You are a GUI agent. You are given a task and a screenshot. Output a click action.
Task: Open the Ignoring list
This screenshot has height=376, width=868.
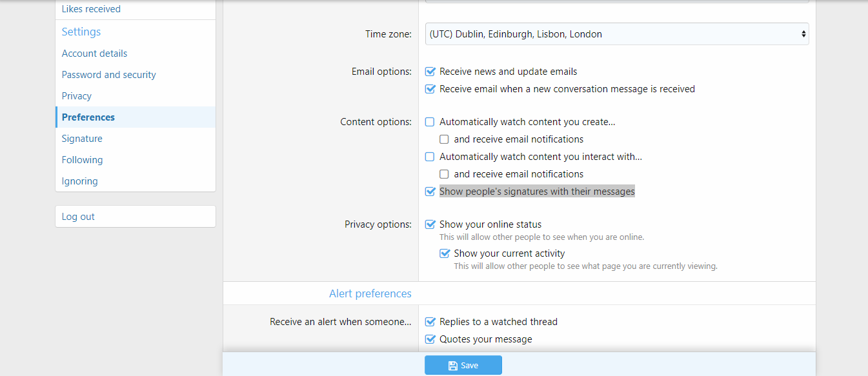pos(79,181)
